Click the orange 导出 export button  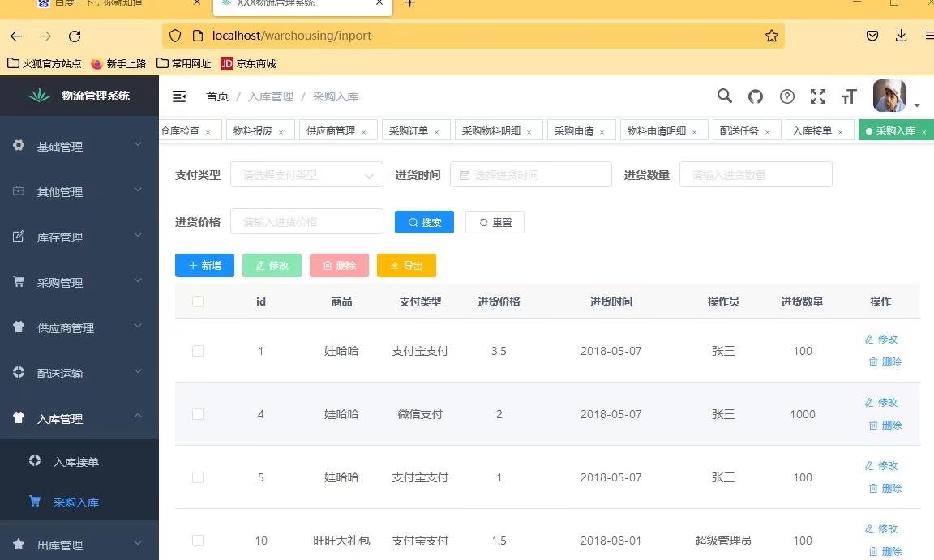pyautogui.click(x=406, y=266)
